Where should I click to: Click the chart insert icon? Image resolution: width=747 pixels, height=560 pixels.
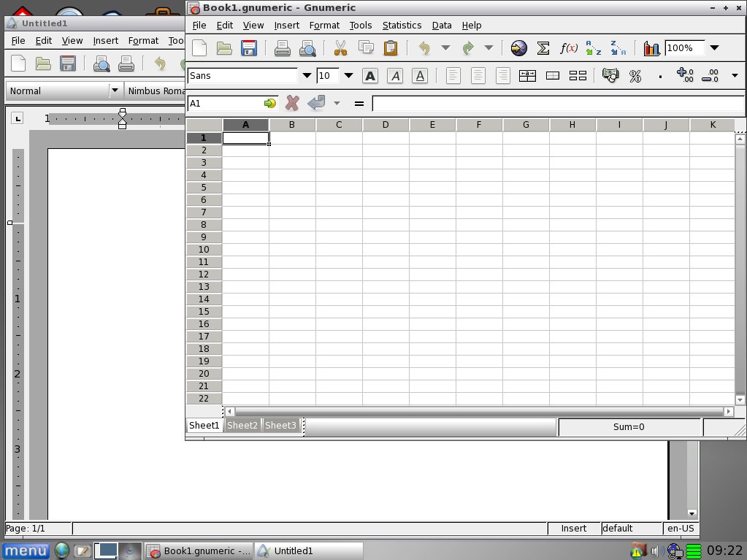(651, 48)
